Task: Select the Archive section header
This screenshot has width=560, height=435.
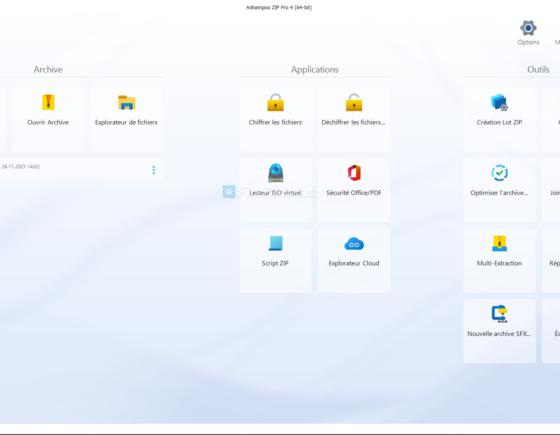Action: click(x=48, y=69)
